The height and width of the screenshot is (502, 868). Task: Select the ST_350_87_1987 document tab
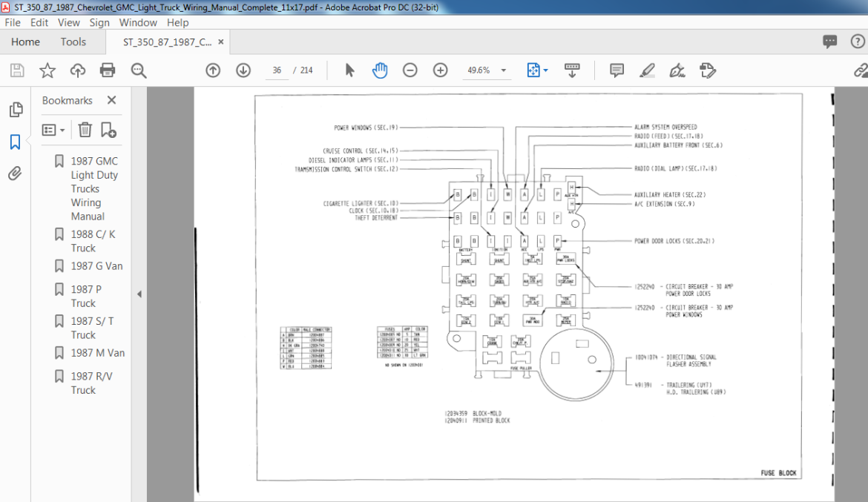[167, 42]
